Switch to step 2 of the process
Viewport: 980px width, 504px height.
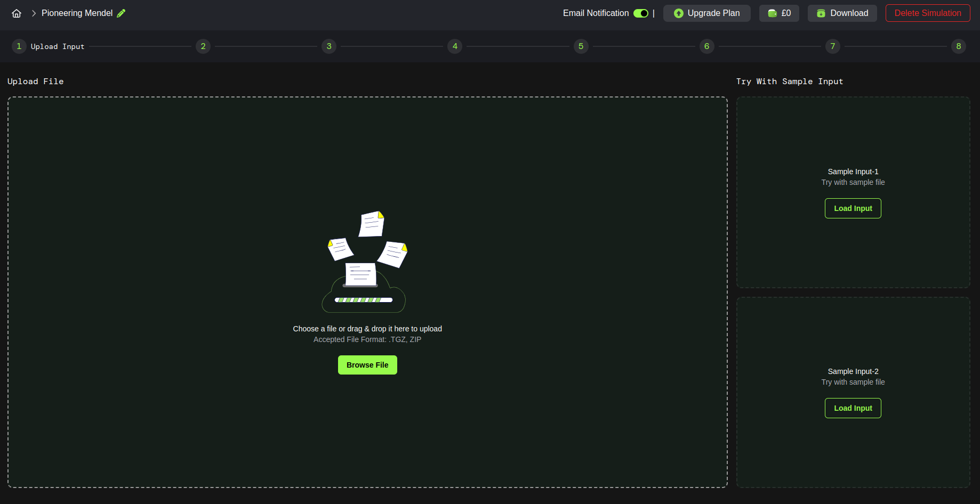203,46
